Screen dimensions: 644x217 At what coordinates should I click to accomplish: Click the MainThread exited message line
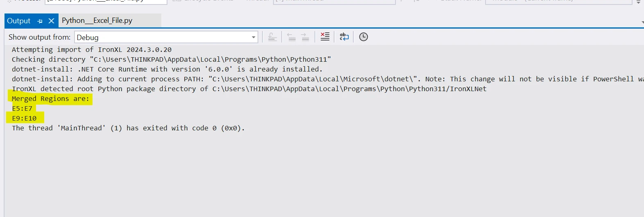(x=128, y=128)
